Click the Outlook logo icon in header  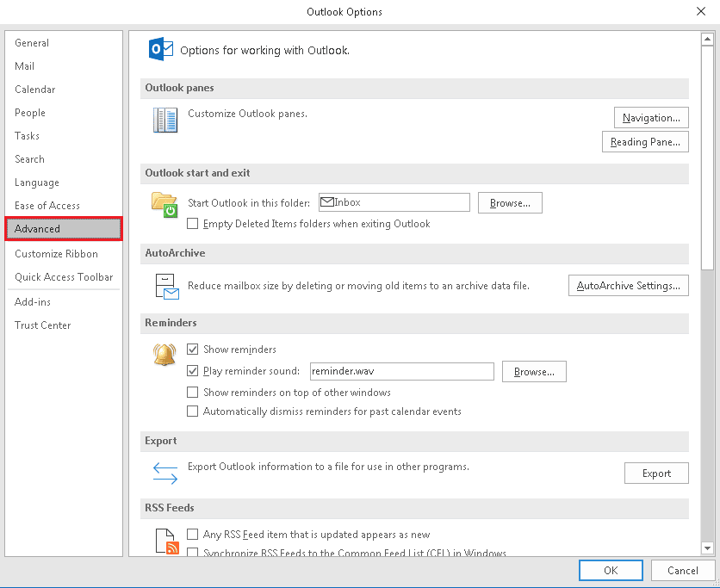(161, 49)
